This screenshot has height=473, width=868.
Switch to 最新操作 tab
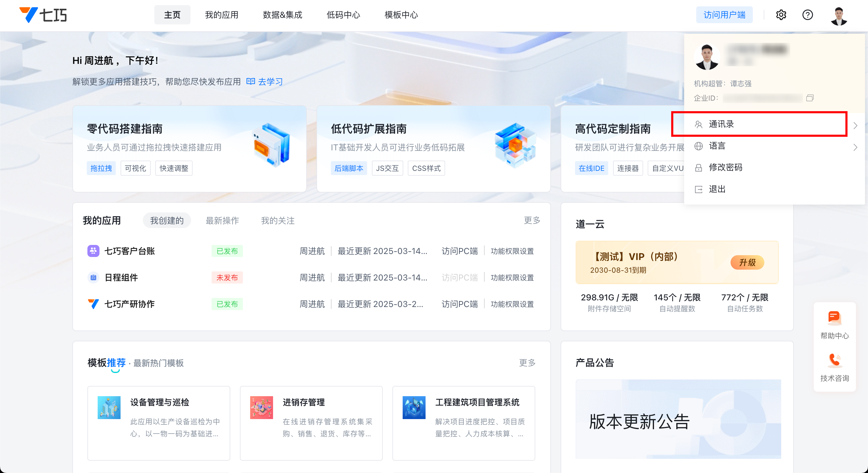[222, 221]
